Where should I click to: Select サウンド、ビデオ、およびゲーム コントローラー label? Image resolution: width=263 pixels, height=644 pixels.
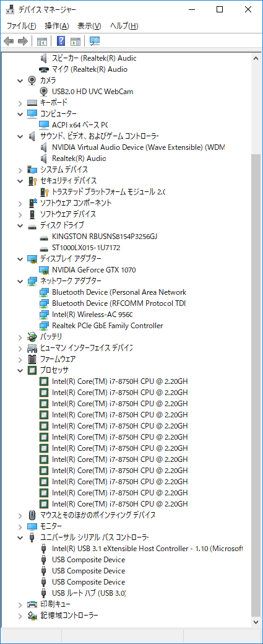(x=99, y=136)
